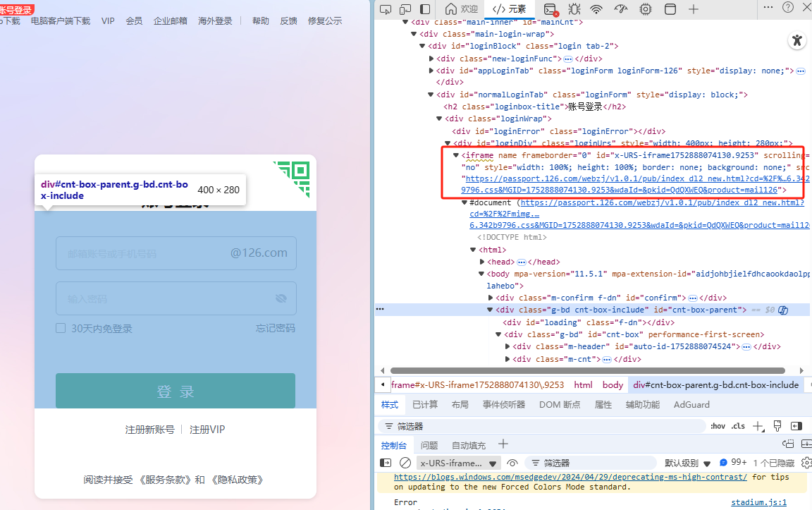812x510 pixels.
Task: Switch to 问题 issues drawer tab
Action: [x=429, y=445]
